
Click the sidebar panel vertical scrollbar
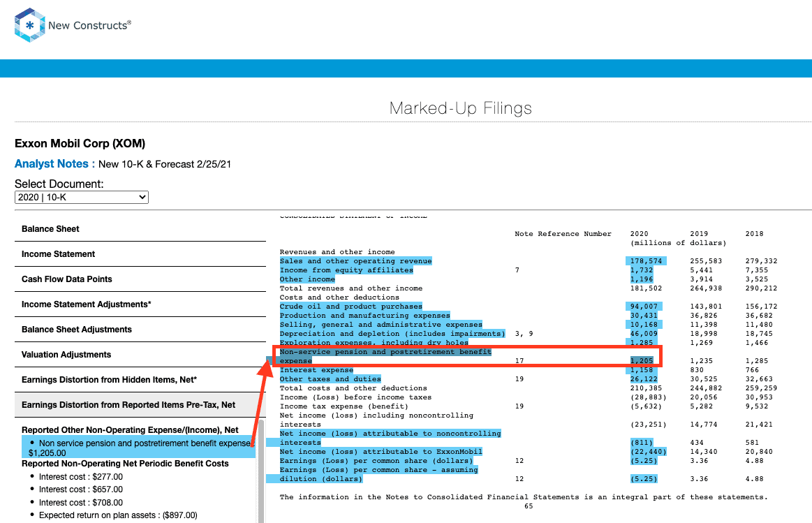click(x=261, y=471)
